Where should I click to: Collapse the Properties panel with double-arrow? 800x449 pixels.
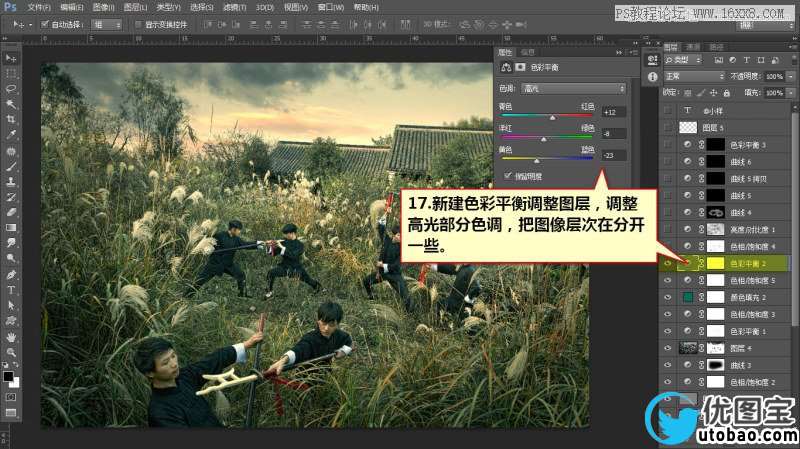coord(619,52)
